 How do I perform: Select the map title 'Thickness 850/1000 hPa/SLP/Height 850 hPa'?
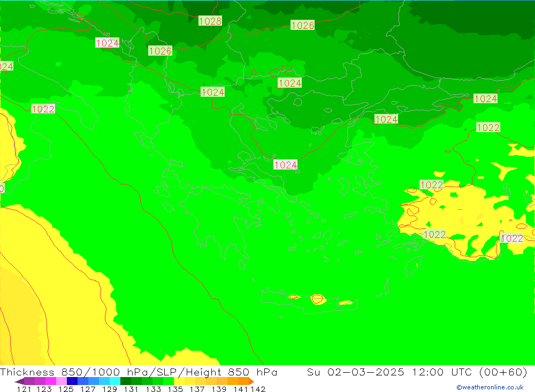pos(139,372)
